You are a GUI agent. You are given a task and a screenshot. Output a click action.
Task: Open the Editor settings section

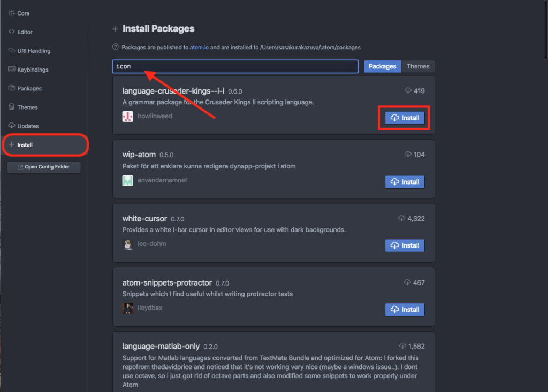(44, 32)
